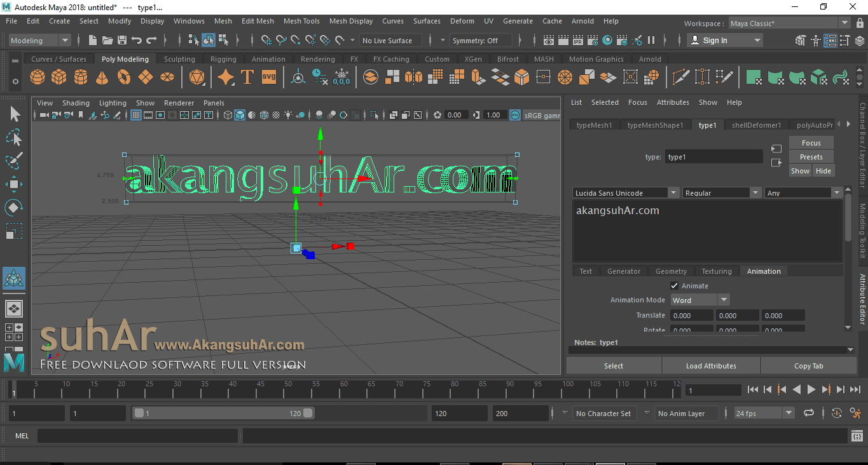Click the play forwards button
The image size is (868, 465).
point(811,389)
